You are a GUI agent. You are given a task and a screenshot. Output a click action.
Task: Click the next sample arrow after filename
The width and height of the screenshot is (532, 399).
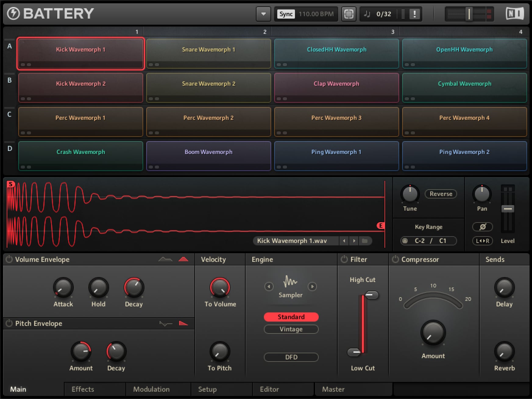click(x=354, y=240)
